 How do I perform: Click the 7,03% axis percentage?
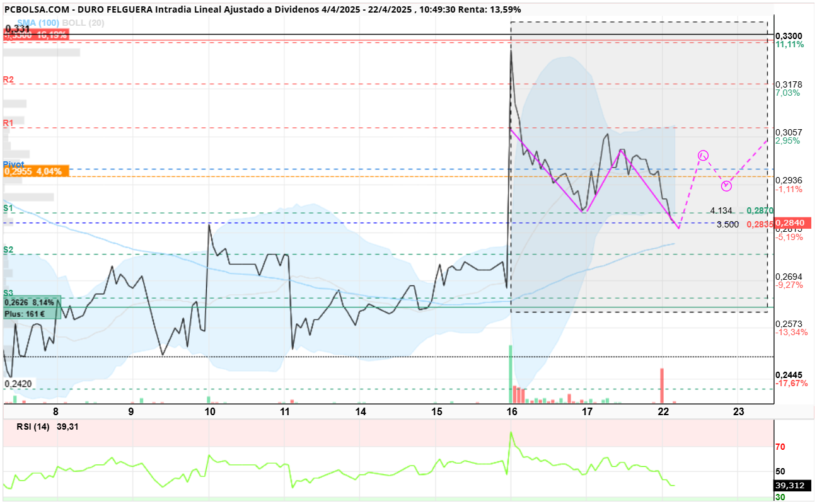coord(788,93)
